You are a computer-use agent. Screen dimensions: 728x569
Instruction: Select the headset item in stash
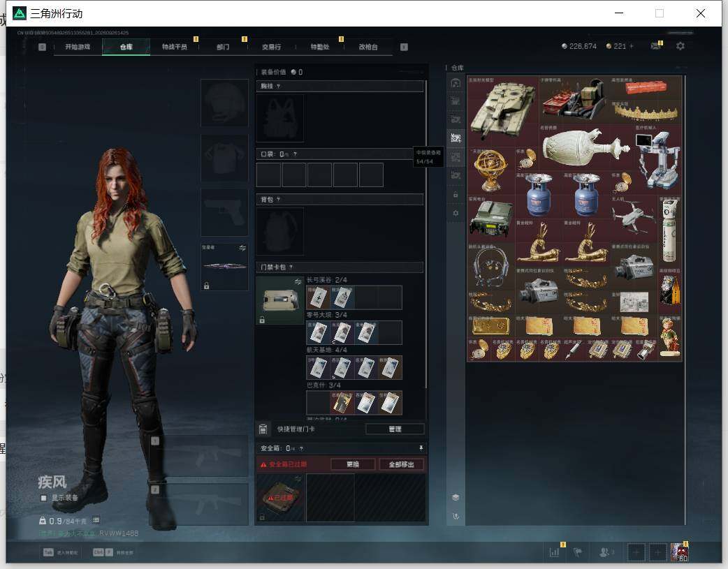pos(490,267)
